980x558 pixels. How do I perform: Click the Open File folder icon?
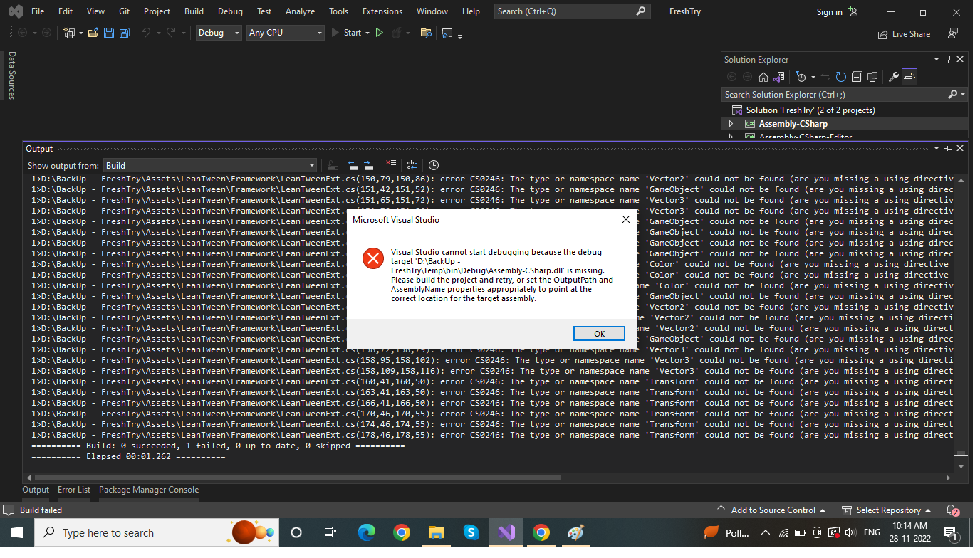coord(93,33)
